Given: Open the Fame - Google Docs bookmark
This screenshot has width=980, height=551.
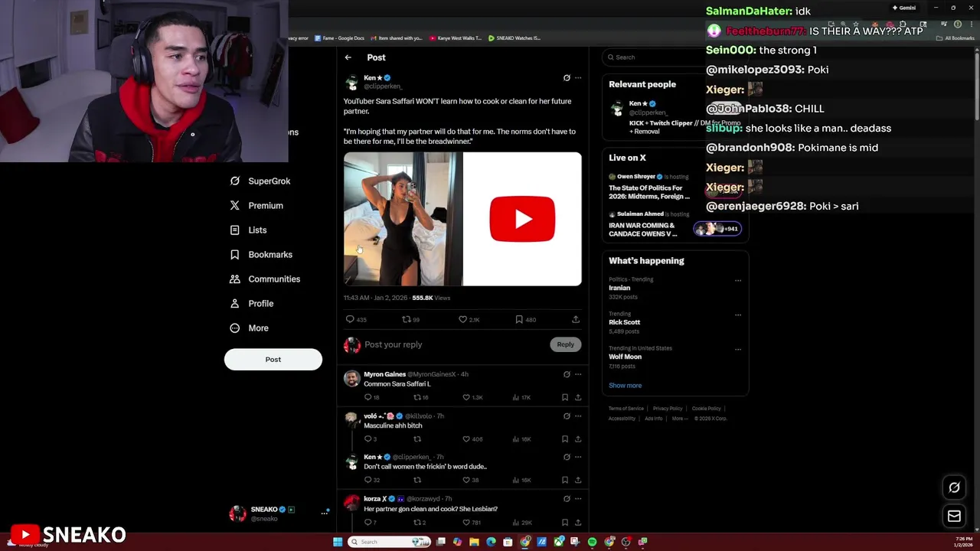Looking at the screenshot, I should (x=341, y=37).
